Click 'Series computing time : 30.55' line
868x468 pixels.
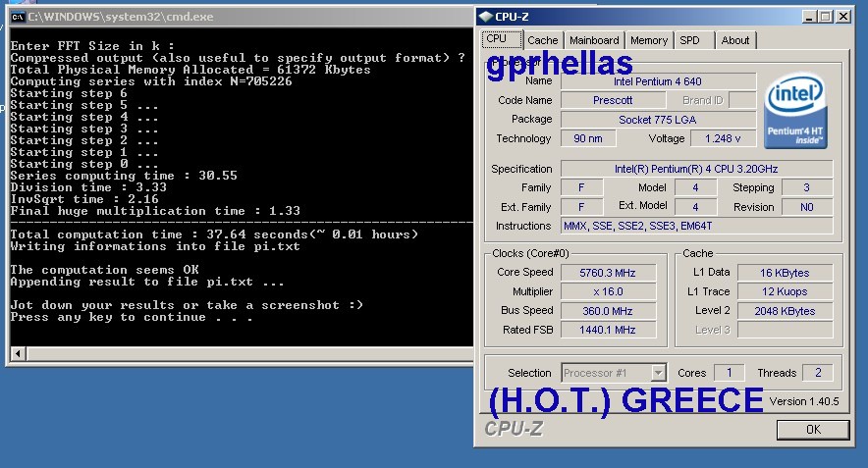[124, 176]
